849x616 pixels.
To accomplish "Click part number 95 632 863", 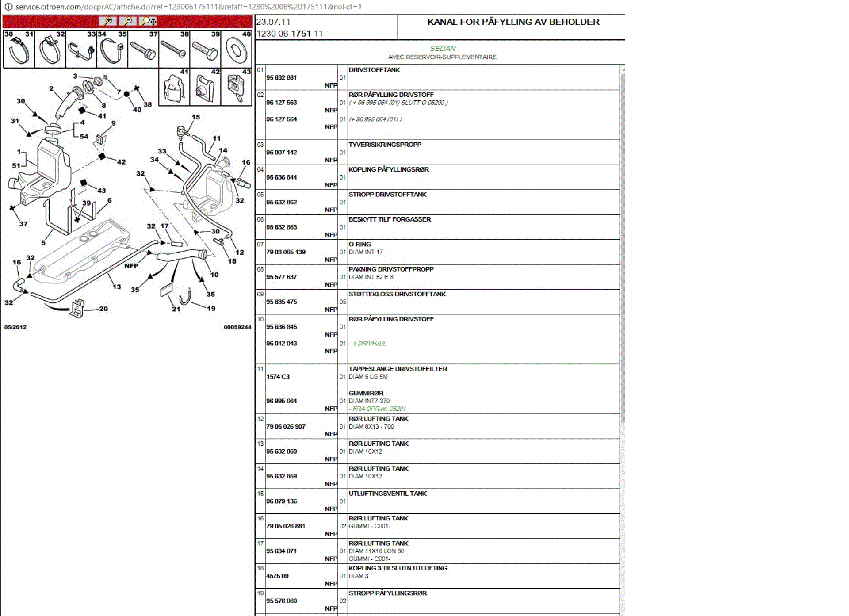I will 281,227.
